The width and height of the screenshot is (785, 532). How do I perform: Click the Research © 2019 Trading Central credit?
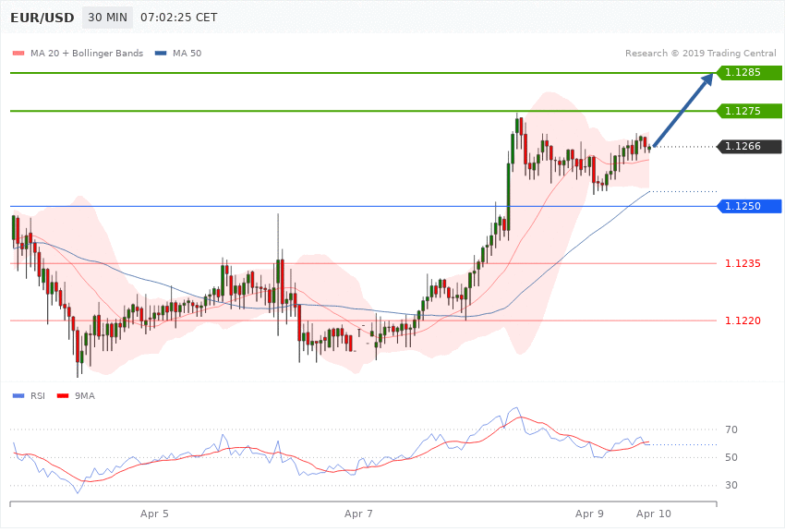click(x=700, y=53)
